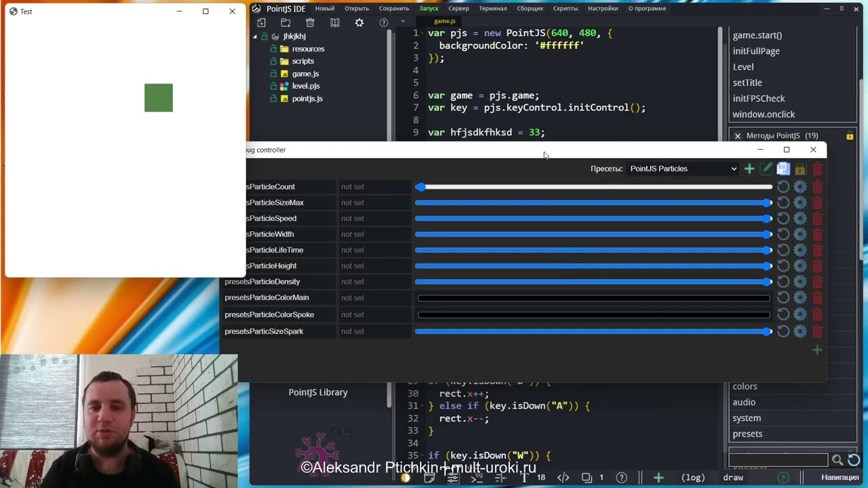Click the search input in right panel

[x=778, y=460]
